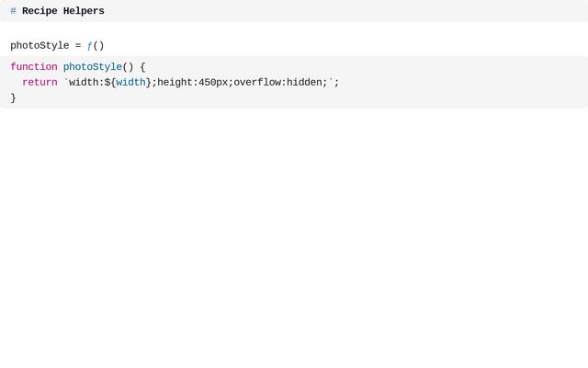Viewport: 588px width, 368px height.
Task: Click the word Helpers in the title cell
Action: point(84,11)
